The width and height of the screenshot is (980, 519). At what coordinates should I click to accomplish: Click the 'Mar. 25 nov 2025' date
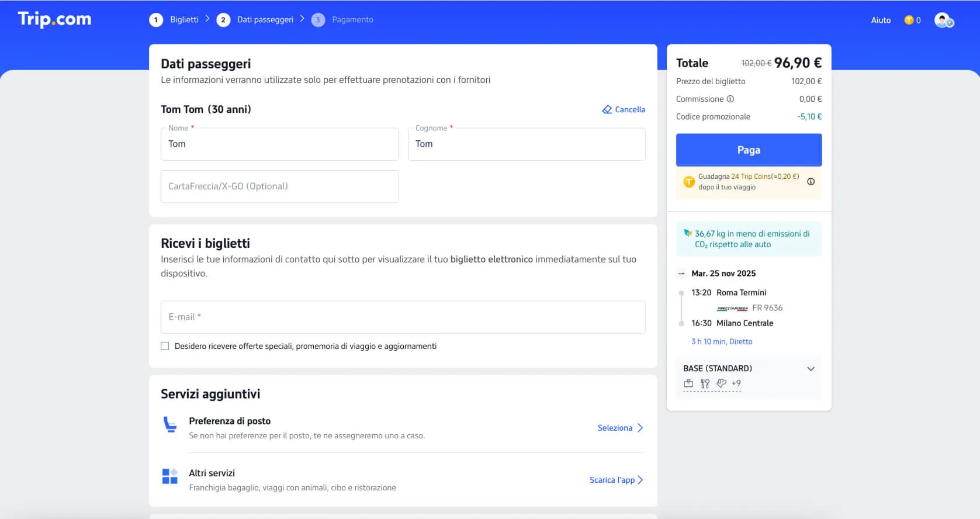723,274
